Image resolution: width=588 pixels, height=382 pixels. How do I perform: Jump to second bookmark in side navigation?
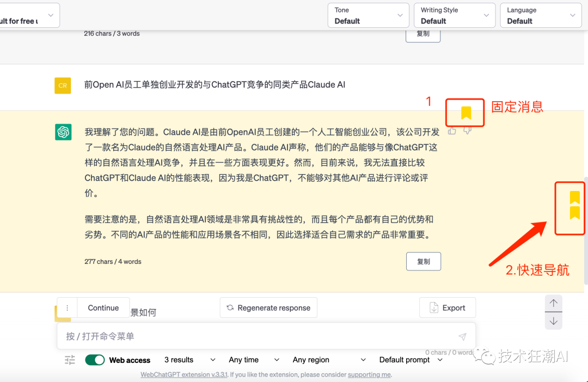(574, 213)
